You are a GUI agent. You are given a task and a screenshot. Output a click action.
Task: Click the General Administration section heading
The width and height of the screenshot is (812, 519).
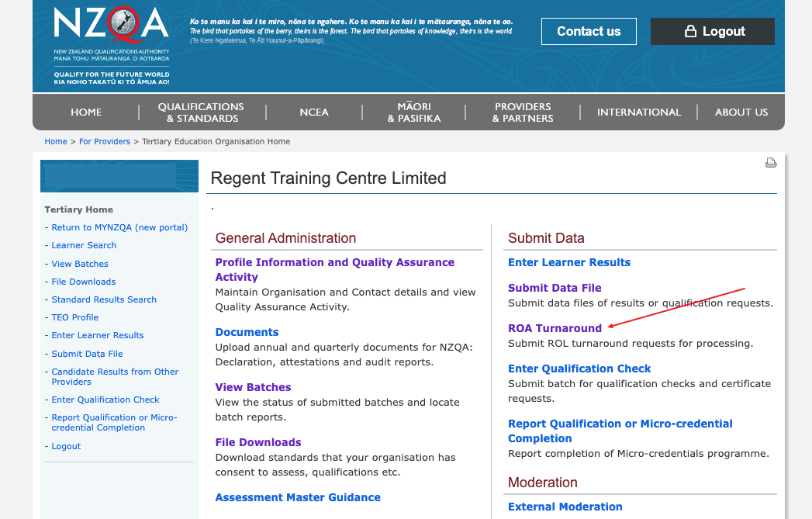coord(286,238)
